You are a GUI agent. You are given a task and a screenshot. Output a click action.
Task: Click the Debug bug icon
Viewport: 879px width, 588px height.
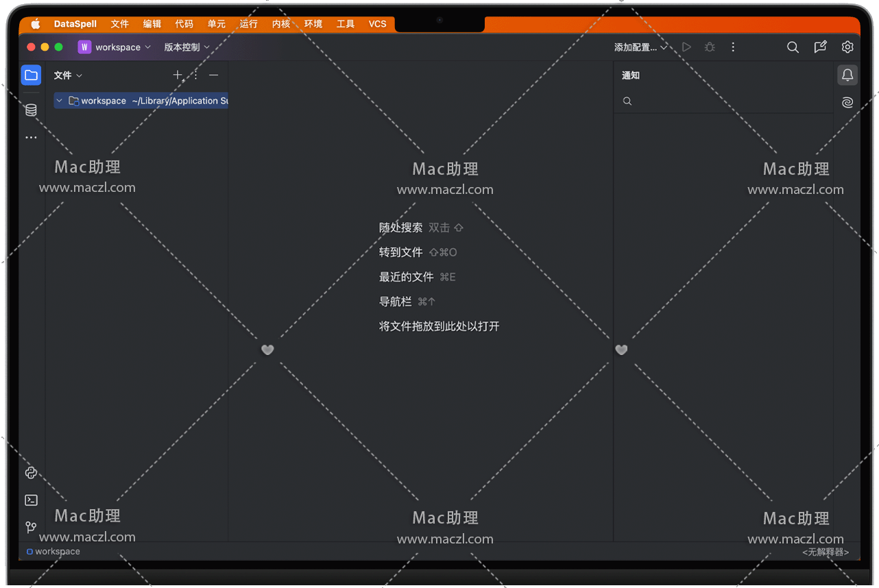click(710, 47)
